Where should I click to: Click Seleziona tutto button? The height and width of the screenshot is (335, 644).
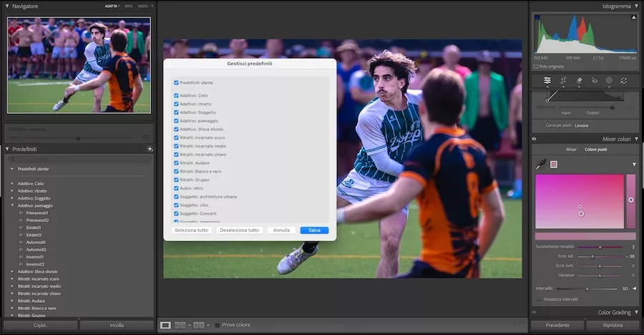tap(191, 230)
